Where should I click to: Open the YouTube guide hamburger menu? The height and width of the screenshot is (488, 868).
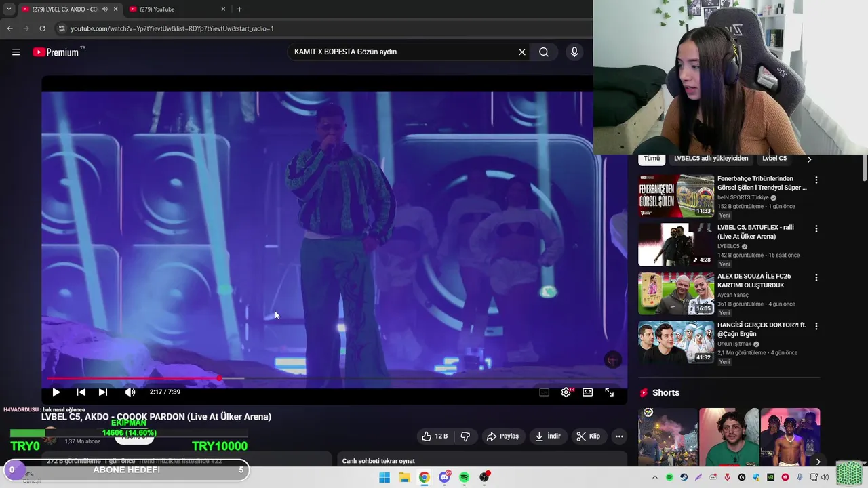click(x=16, y=52)
